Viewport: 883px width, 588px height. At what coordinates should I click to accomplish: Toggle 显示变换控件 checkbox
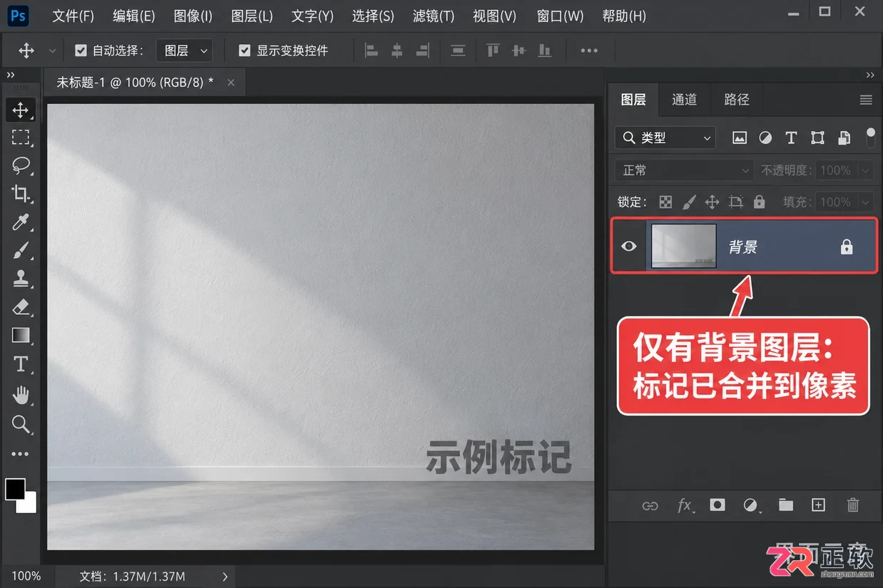tap(245, 51)
